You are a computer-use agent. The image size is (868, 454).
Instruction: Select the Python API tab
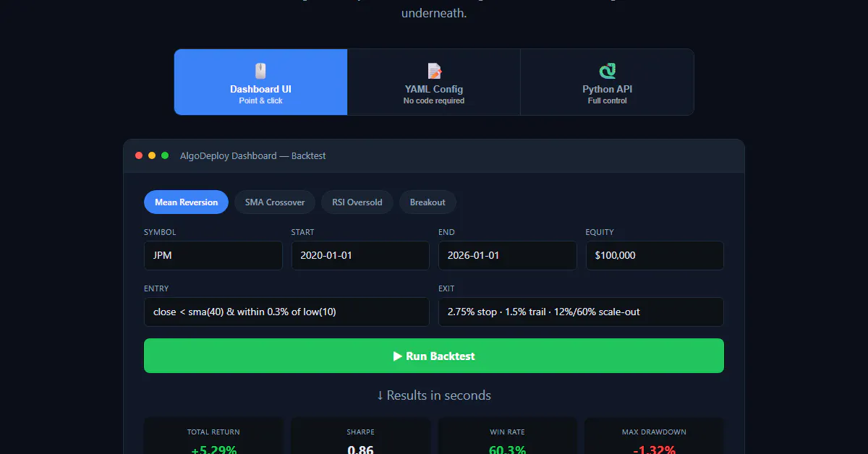(x=608, y=82)
